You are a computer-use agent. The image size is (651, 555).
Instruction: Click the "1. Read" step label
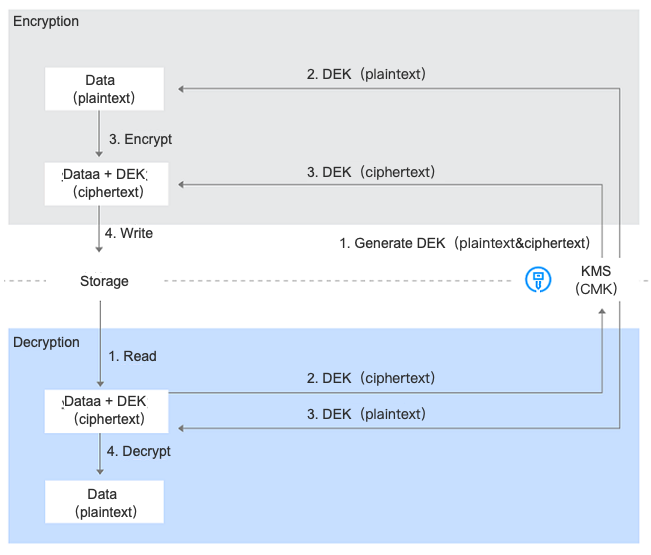tap(132, 356)
